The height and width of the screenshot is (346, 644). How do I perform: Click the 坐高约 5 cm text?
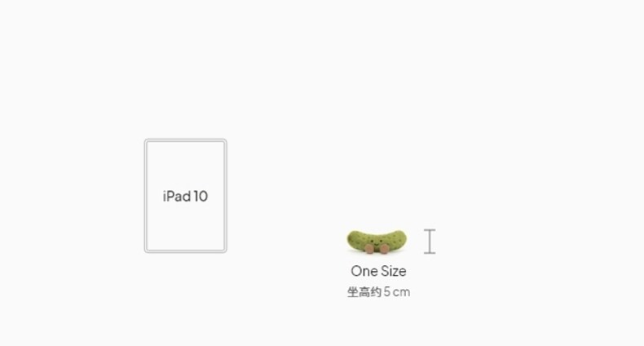378,292
